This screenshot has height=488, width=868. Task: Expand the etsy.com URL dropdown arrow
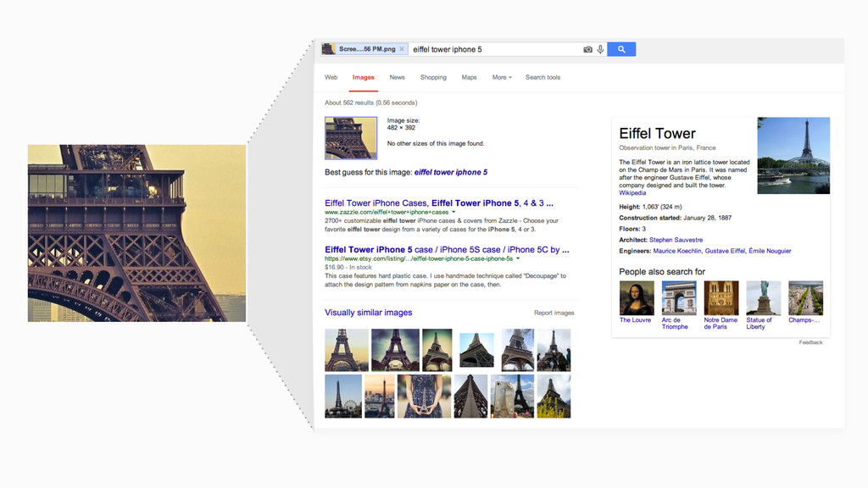tap(518, 258)
